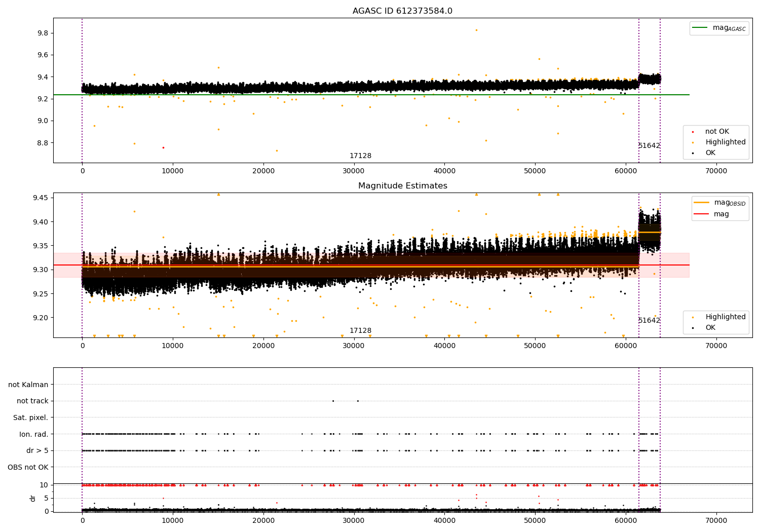Select the 'Magnitude Estimates' plot title

tap(402, 186)
